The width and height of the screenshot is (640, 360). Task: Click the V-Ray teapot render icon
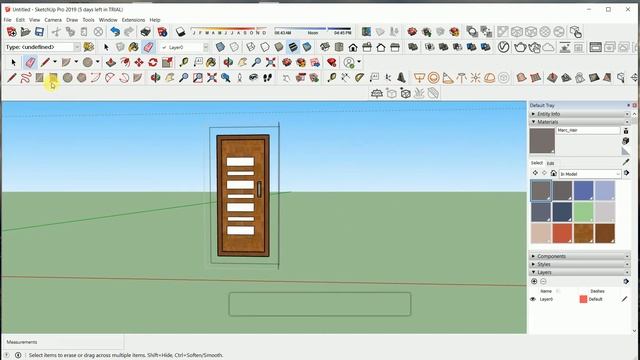click(x=520, y=47)
